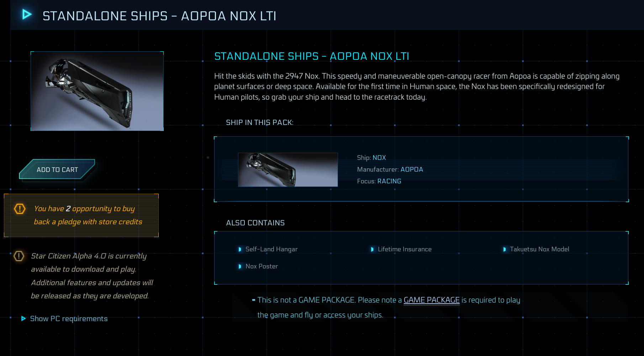Expand the Show PC requirements section

tap(69, 318)
